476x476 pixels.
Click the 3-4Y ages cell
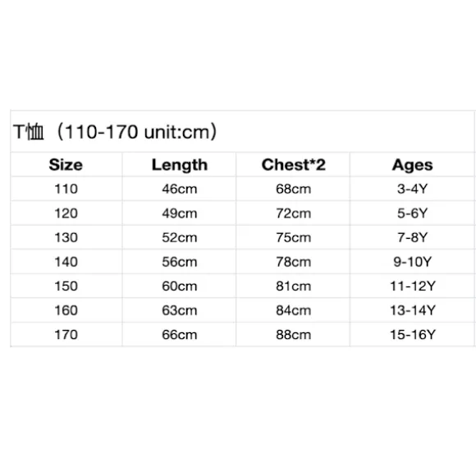pyautogui.click(x=412, y=189)
